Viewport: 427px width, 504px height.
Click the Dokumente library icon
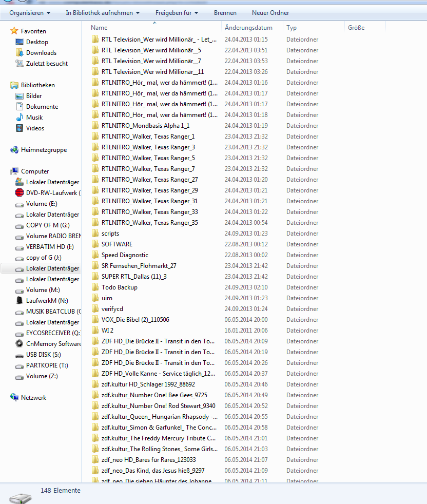tap(20, 106)
